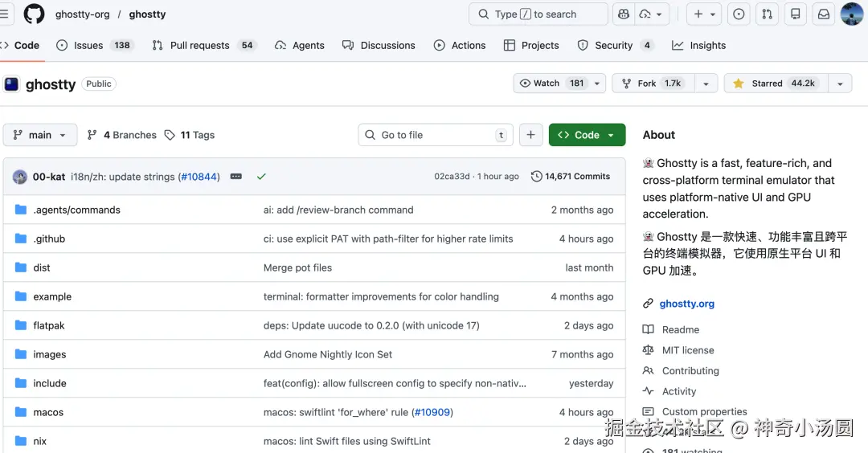The width and height of the screenshot is (868, 453).
Task: Open the MIT license sidebar link
Action: click(x=678, y=350)
